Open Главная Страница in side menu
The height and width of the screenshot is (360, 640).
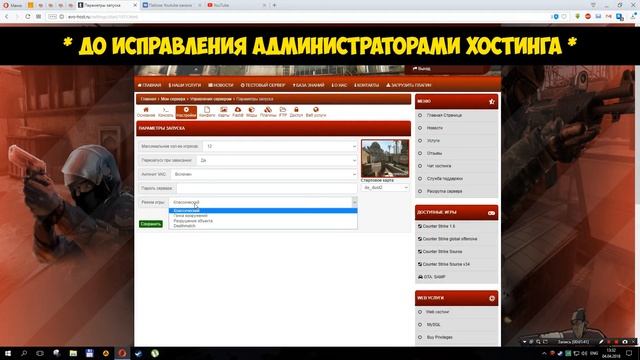[444, 116]
